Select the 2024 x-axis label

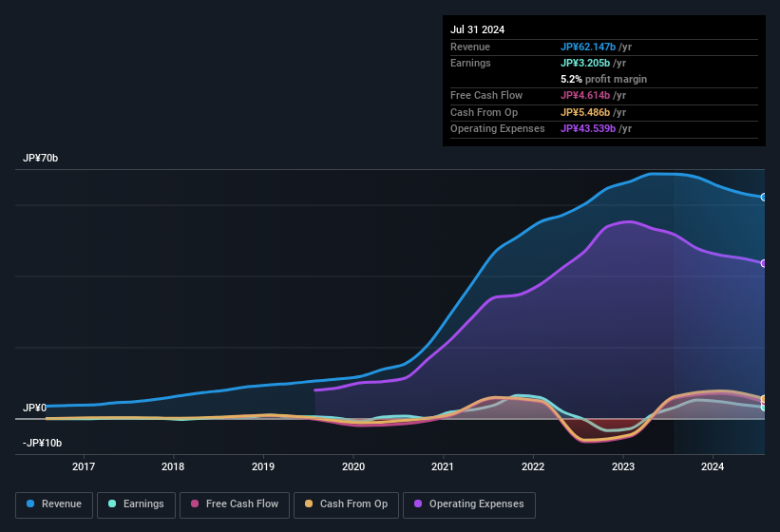[713, 466]
